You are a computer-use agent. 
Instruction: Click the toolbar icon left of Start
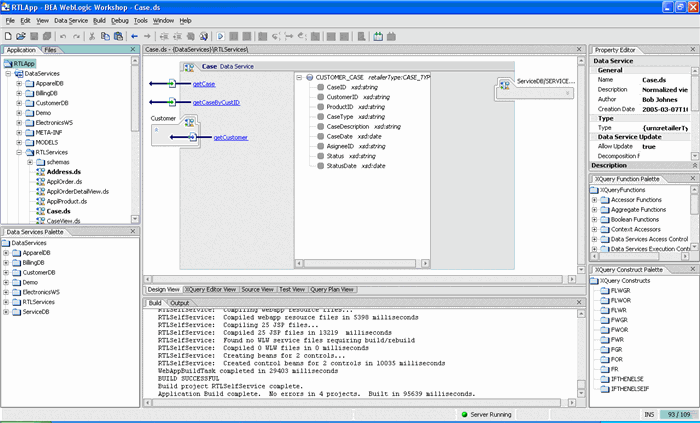coord(204,36)
